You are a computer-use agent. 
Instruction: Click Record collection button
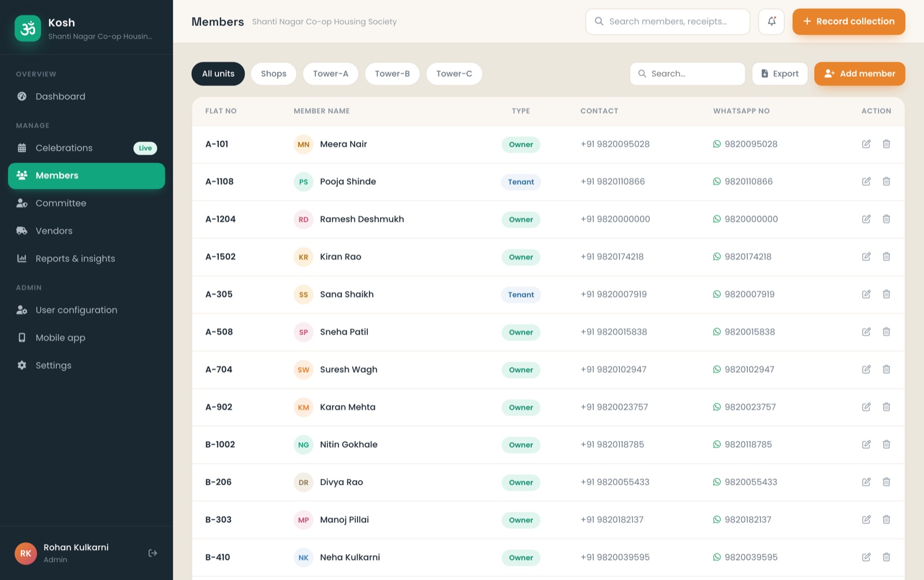pyautogui.click(x=849, y=21)
